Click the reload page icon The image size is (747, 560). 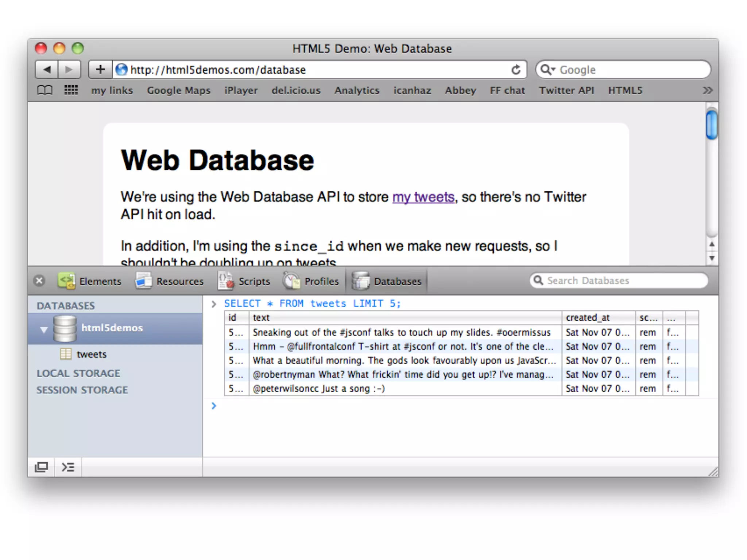tap(516, 70)
